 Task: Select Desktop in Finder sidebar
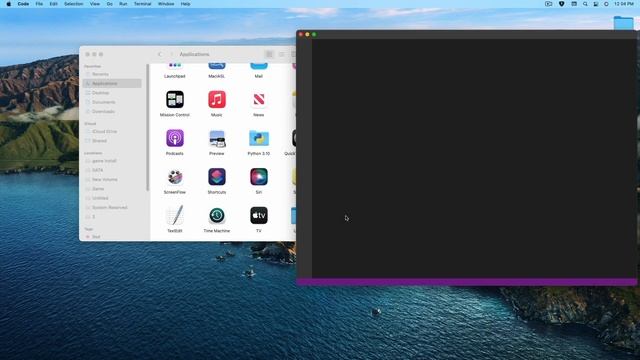pos(112,93)
